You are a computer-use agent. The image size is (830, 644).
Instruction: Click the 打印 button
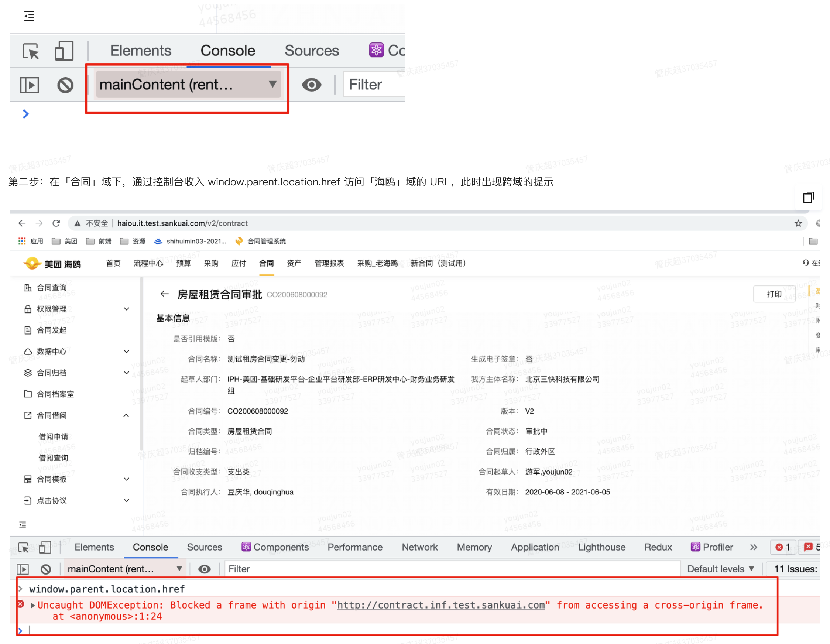pos(774,294)
